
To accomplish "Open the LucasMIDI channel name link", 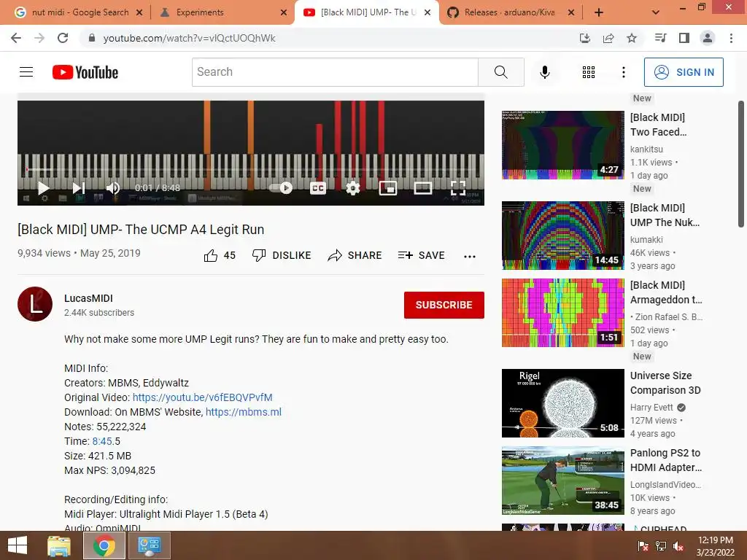I will tap(88, 298).
